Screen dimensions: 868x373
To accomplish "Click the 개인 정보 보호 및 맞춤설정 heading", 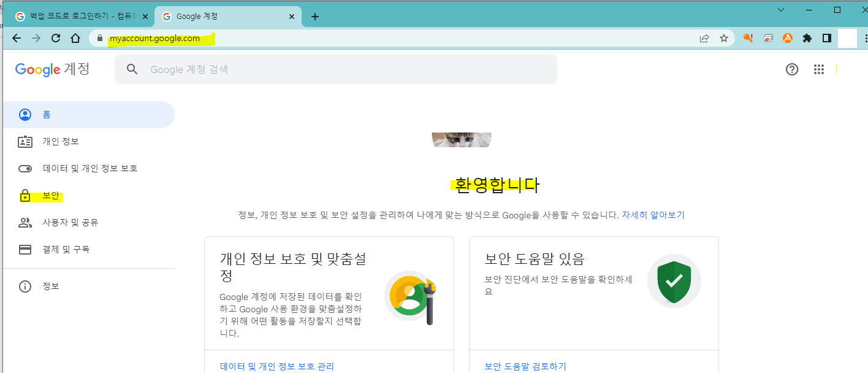I will (x=293, y=267).
